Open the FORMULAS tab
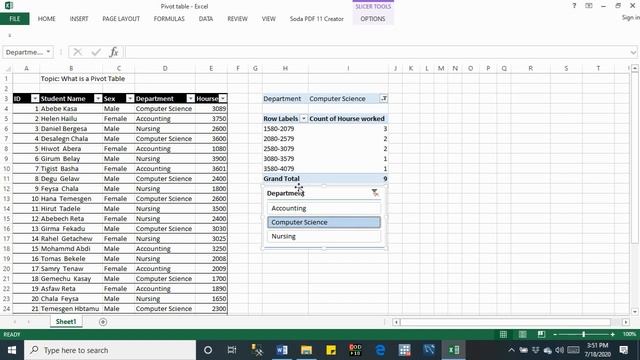This screenshot has width=640, height=360. click(x=169, y=19)
